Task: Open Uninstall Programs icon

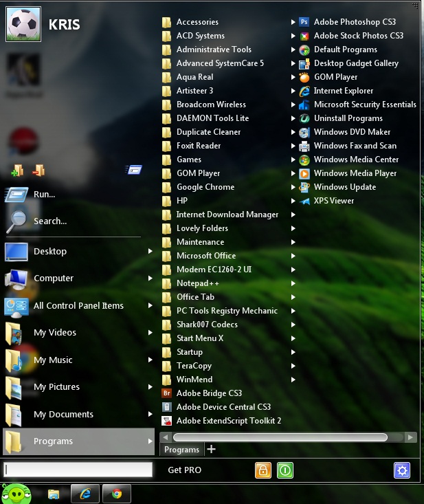Action: point(304,118)
